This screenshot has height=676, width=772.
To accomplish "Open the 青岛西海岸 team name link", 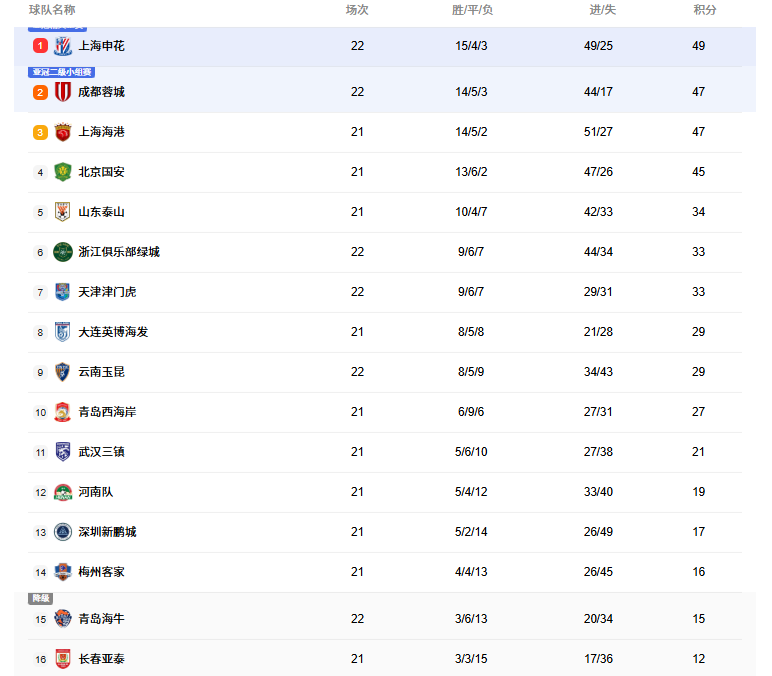I will click(107, 412).
